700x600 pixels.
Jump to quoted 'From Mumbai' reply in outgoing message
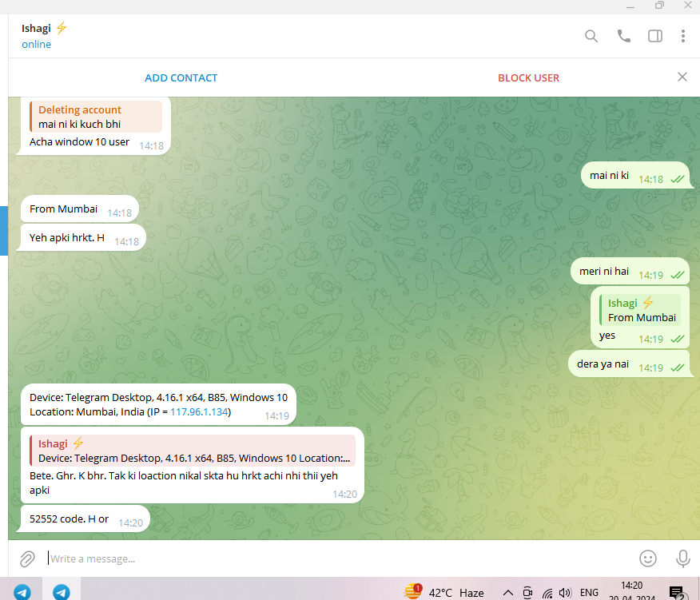pos(640,310)
